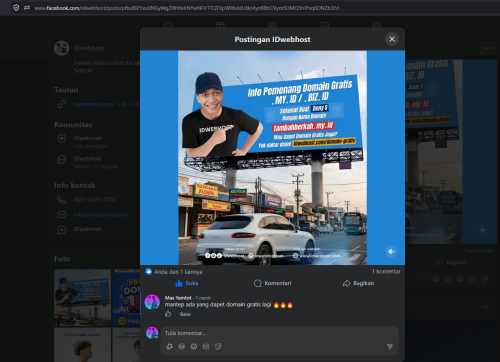Mute toggle on background post video
The height and width of the screenshot is (362, 500).
(x=483, y=230)
